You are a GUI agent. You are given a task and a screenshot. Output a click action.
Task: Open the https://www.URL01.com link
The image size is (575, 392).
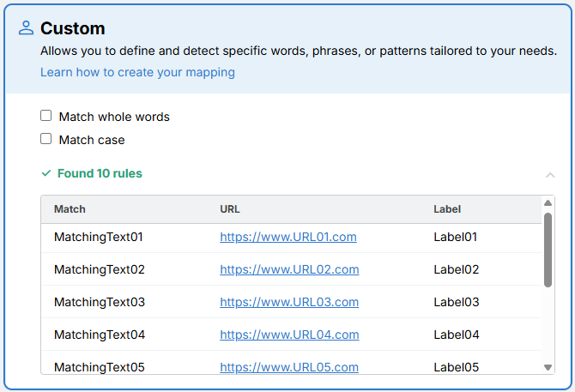(x=288, y=237)
